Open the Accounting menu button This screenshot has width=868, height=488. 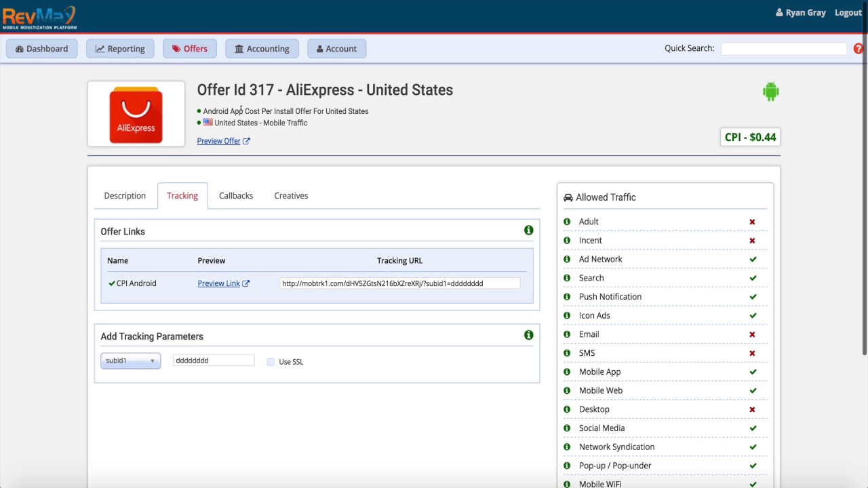click(x=262, y=49)
